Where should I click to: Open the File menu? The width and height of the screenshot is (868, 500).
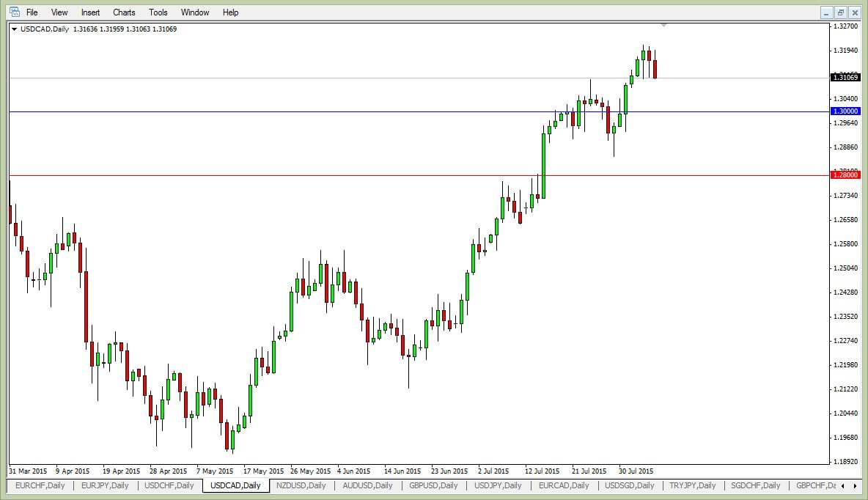pyautogui.click(x=32, y=12)
